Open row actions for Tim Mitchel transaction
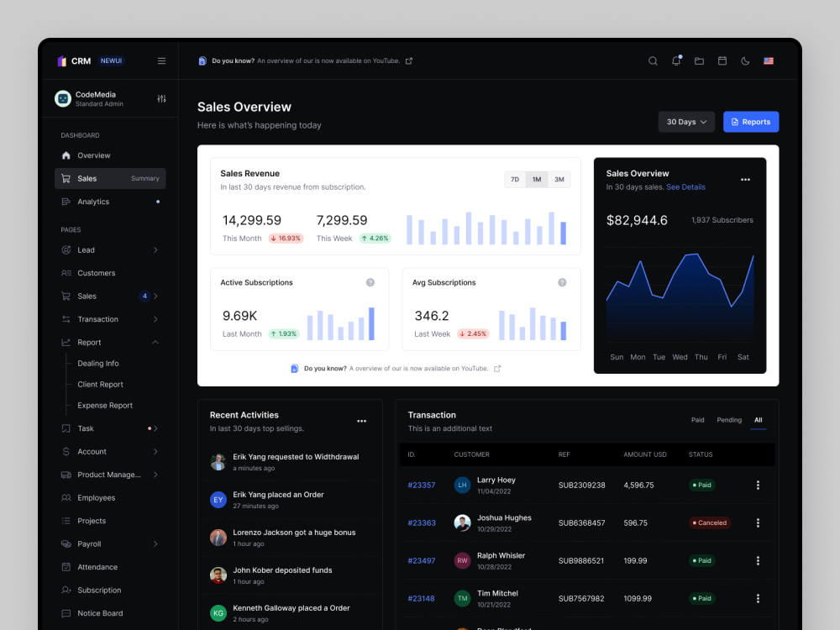This screenshot has width=840, height=630. point(758,598)
